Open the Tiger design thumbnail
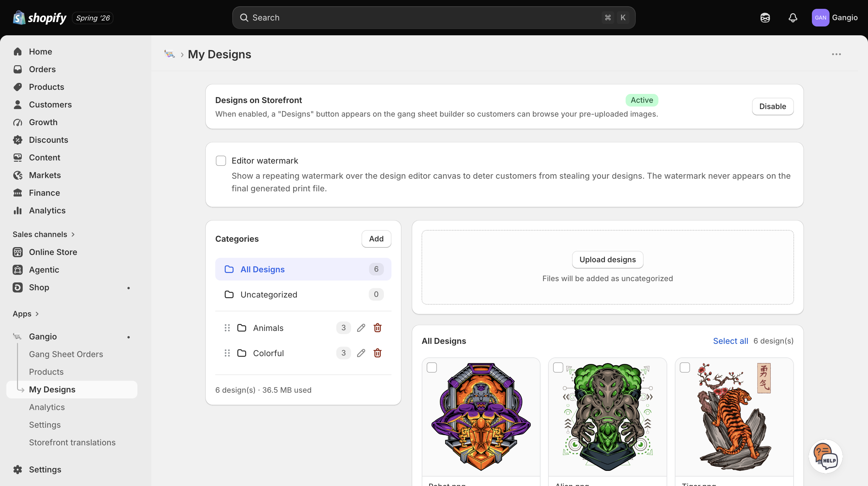868x486 pixels. (x=734, y=417)
